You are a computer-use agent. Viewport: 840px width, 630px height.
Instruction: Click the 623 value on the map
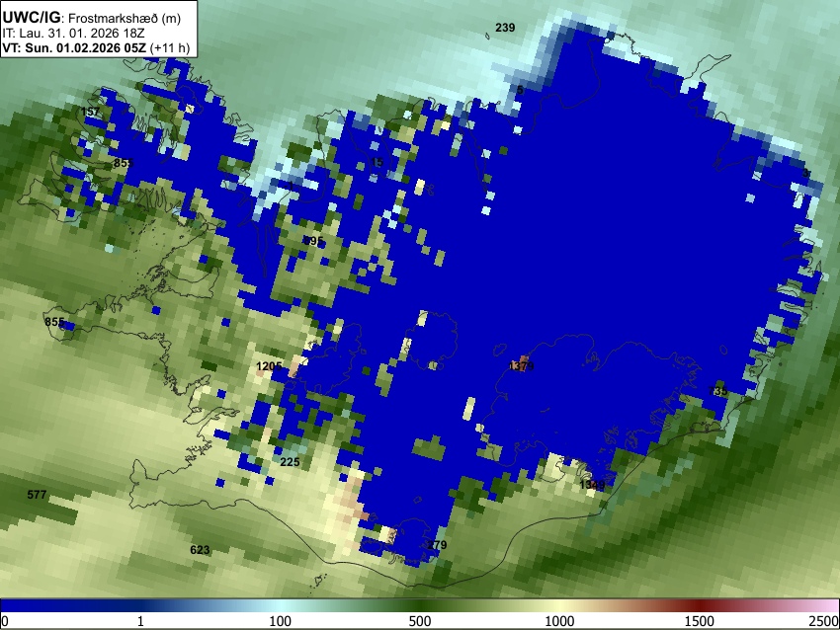pos(200,550)
